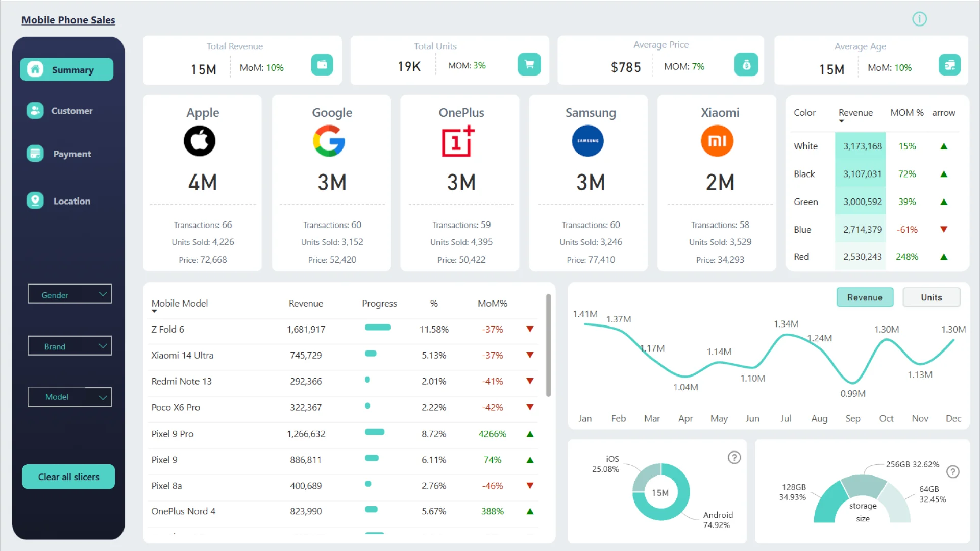Navigate to the Location page

[71, 201]
